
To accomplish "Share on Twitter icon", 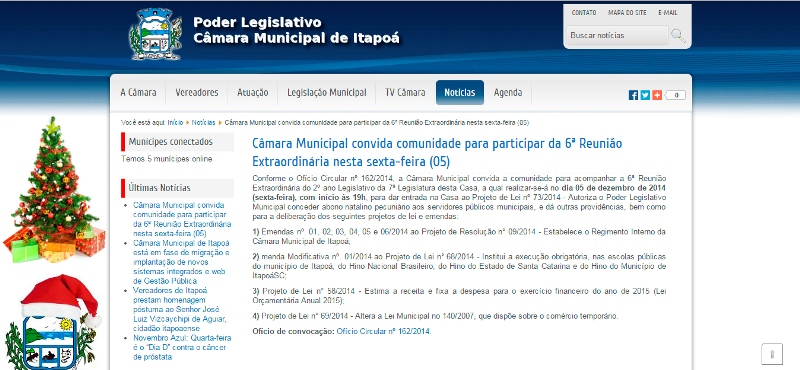I will click(645, 95).
